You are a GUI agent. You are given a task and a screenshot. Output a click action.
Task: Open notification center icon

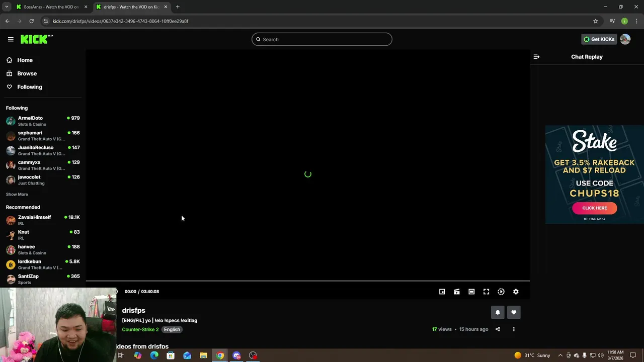(x=633, y=355)
